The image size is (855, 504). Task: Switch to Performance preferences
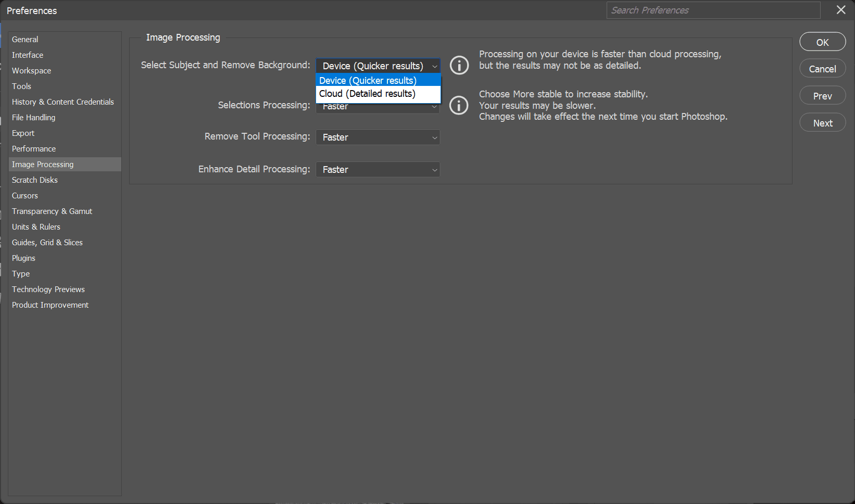click(34, 149)
